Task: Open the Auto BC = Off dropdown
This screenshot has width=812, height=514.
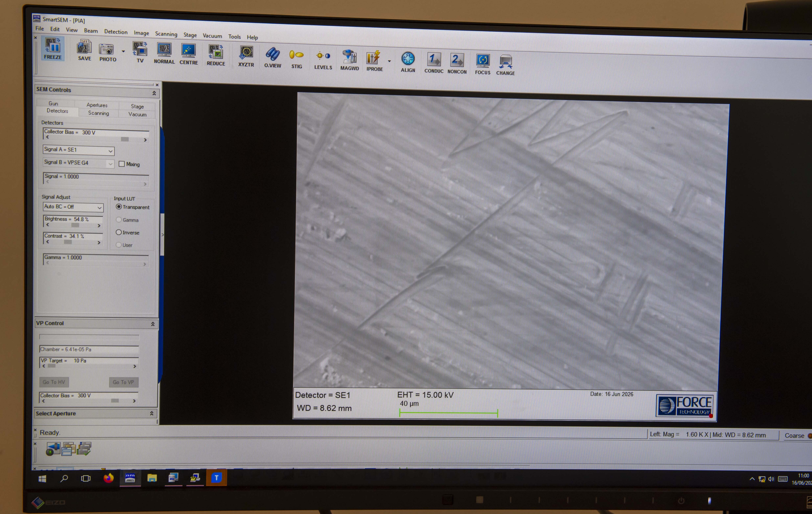Action: point(99,208)
